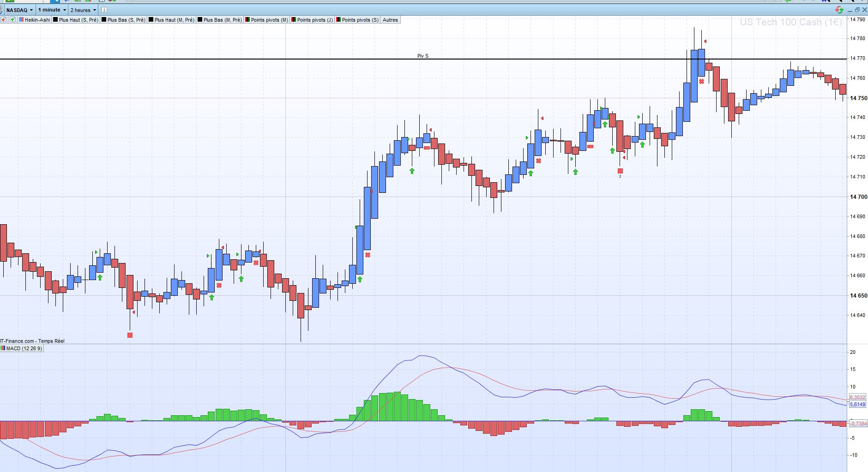Change the 1 minute timeframe selector
Image resolution: width=868 pixels, height=472 pixels.
pos(52,10)
